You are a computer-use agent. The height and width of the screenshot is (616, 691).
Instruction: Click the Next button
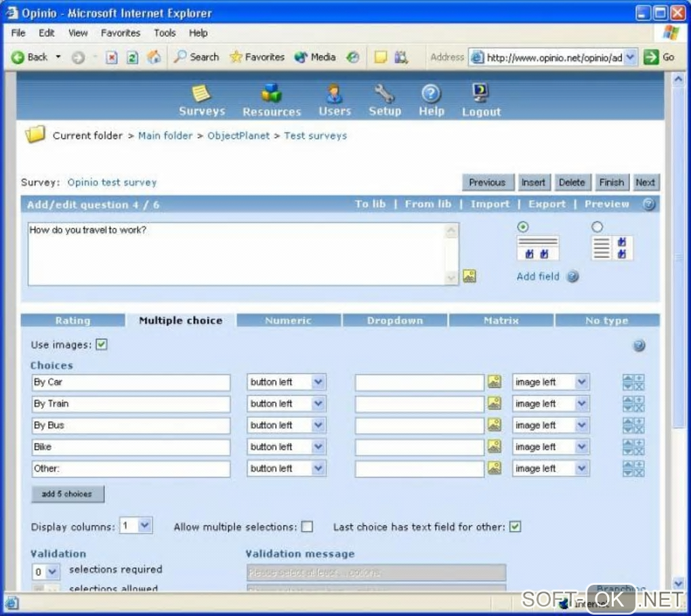click(x=646, y=182)
